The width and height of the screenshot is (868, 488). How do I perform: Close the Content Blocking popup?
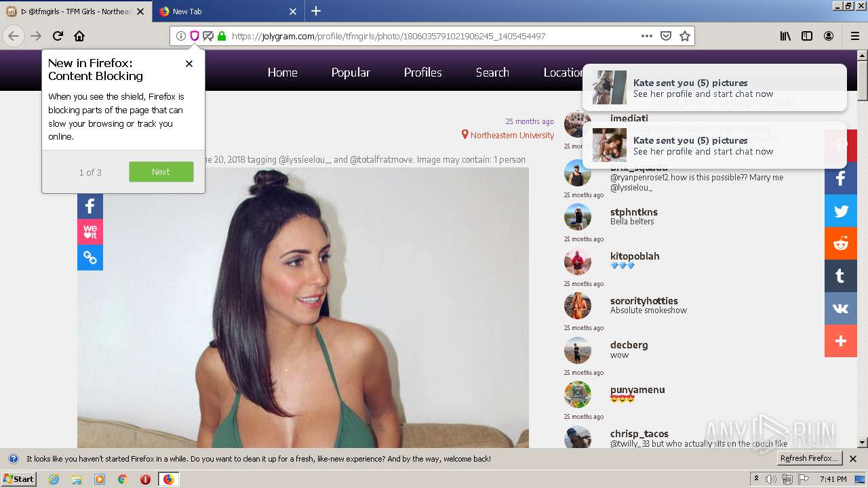pyautogui.click(x=189, y=64)
